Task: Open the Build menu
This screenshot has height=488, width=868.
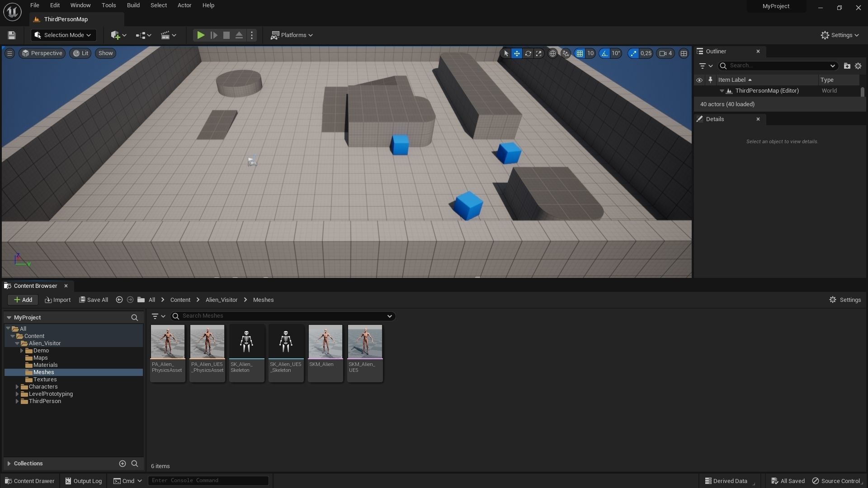Action: (133, 5)
